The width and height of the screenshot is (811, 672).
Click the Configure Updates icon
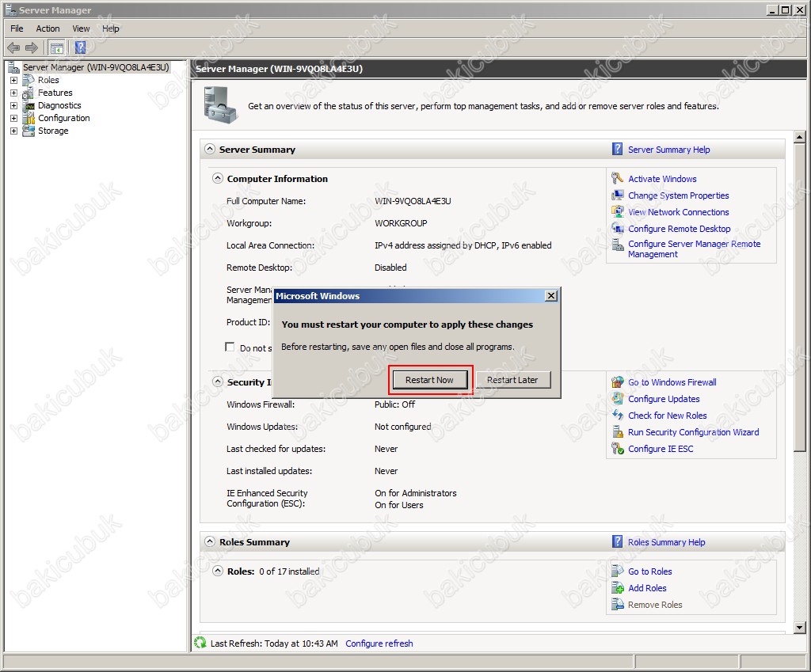617,399
